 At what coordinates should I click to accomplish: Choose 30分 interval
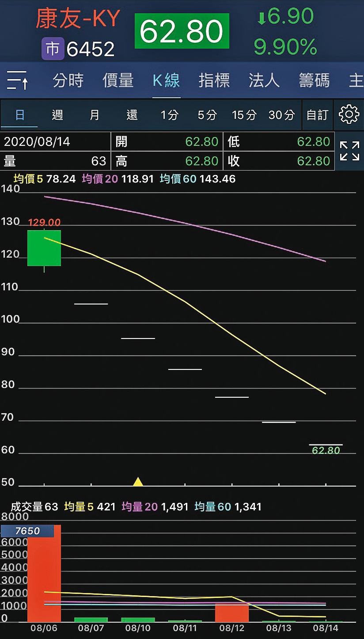tap(281, 115)
